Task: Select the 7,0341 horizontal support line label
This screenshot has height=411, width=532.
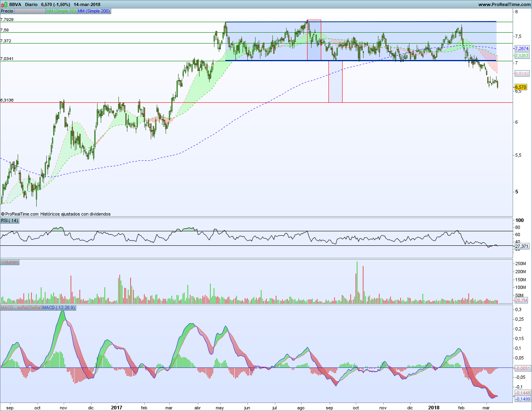Action: (7, 59)
